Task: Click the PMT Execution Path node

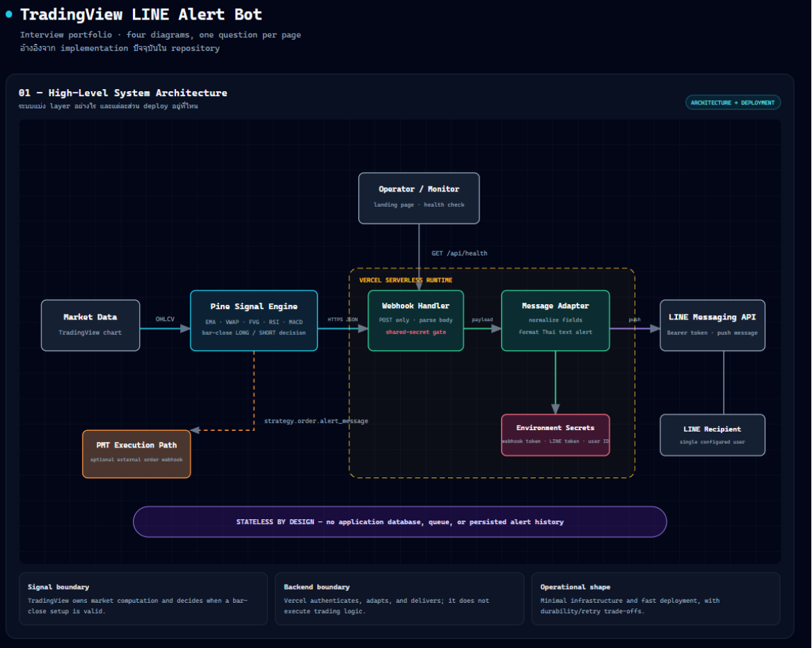Action: coord(136,454)
